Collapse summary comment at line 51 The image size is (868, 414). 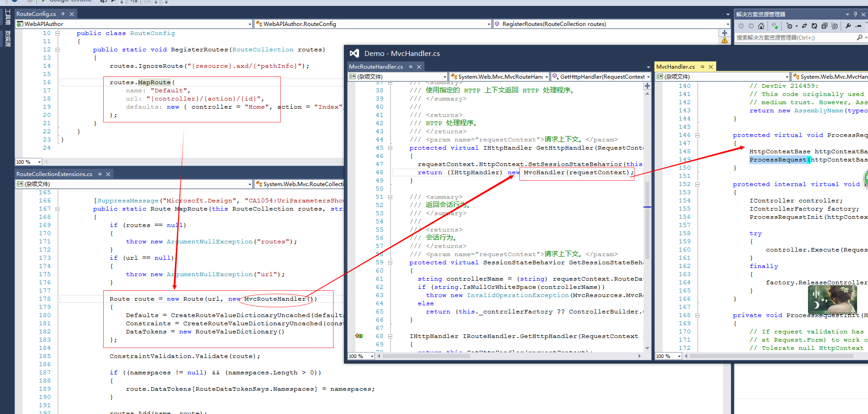tap(390, 197)
